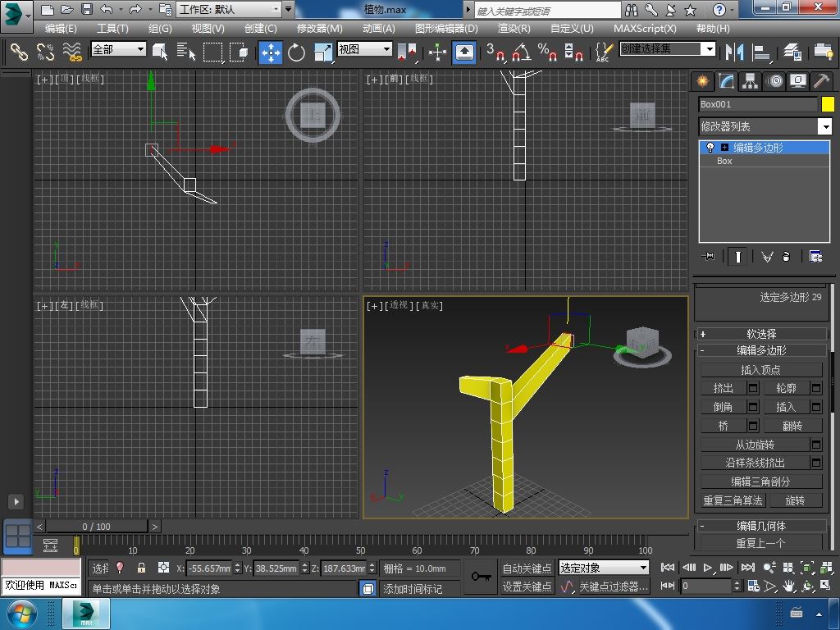Select the Move tool in toolbar
Screen dimensions: 840x630
271,52
